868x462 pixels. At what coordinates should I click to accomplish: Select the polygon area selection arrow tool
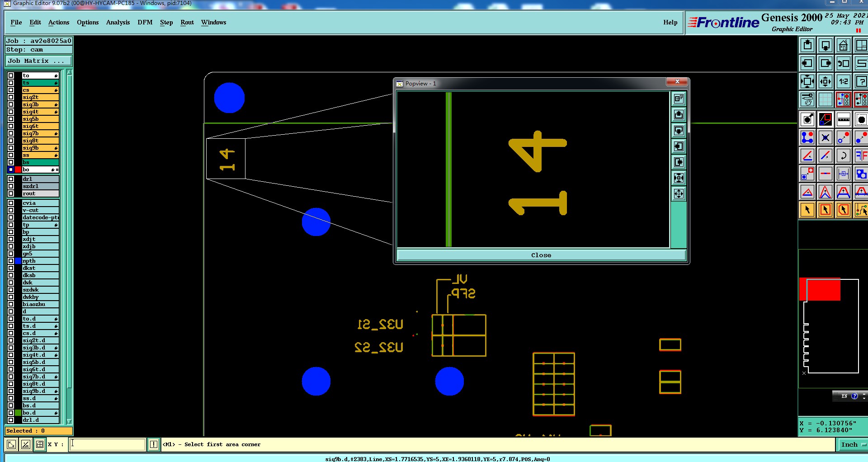tap(844, 210)
